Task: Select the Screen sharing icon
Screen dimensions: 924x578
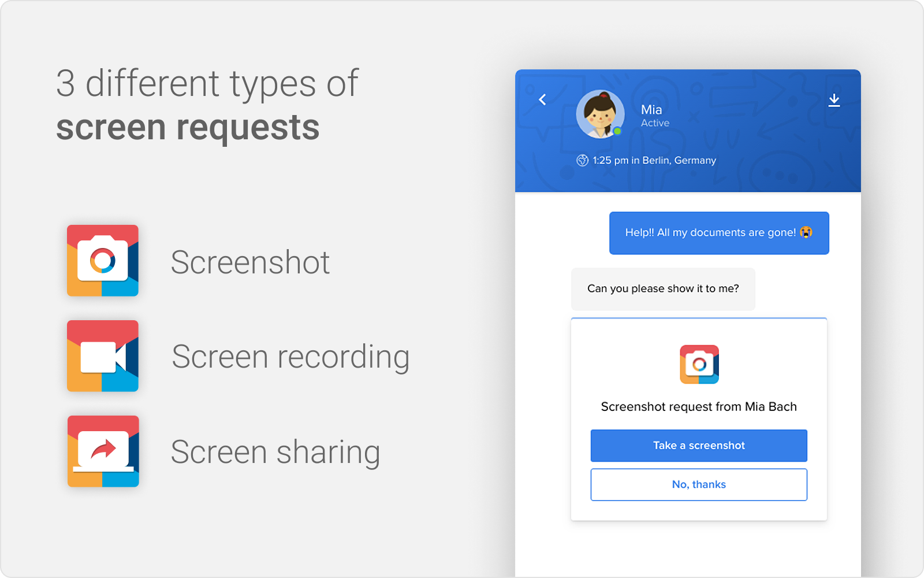Action: pos(102,451)
